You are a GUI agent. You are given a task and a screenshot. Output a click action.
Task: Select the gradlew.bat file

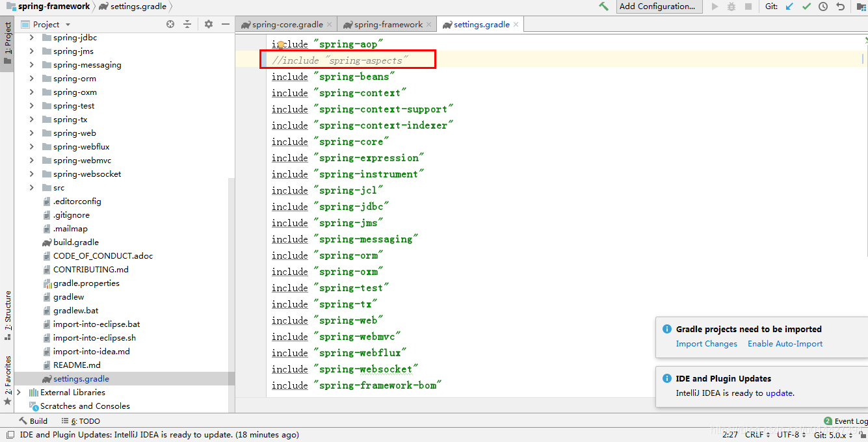click(x=76, y=310)
